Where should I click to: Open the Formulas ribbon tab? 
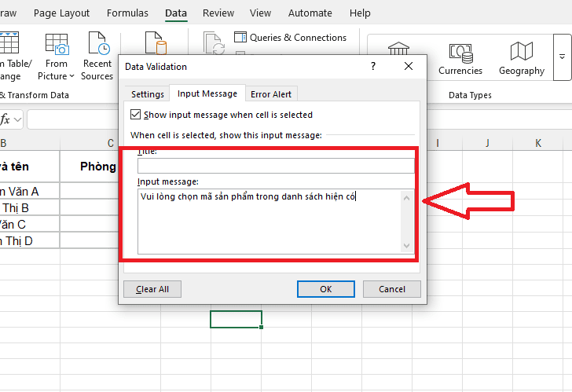127,13
